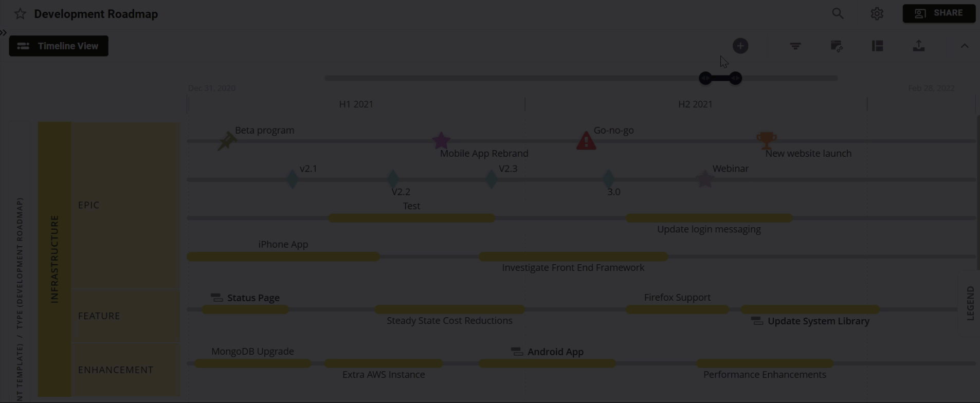
Task: Click the SHARE button
Action: point(939,13)
